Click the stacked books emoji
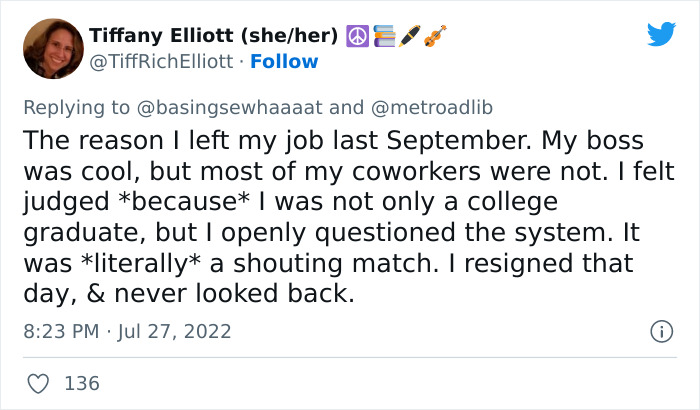 point(384,36)
